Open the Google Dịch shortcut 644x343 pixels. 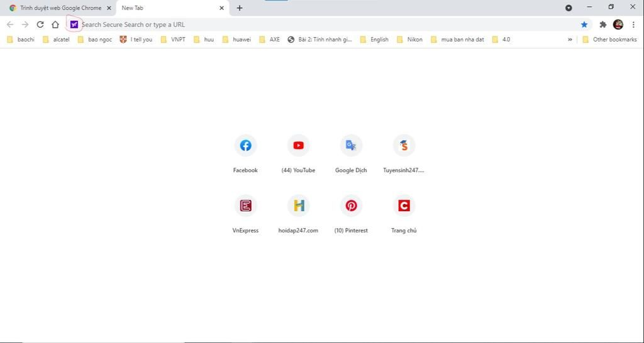[351, 154]
